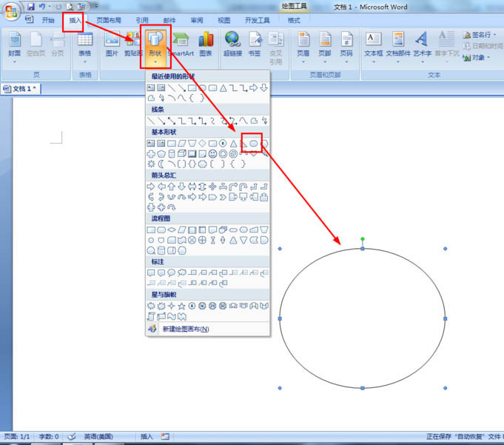Insert a cover page (封面)

click(x=15, y=47)
